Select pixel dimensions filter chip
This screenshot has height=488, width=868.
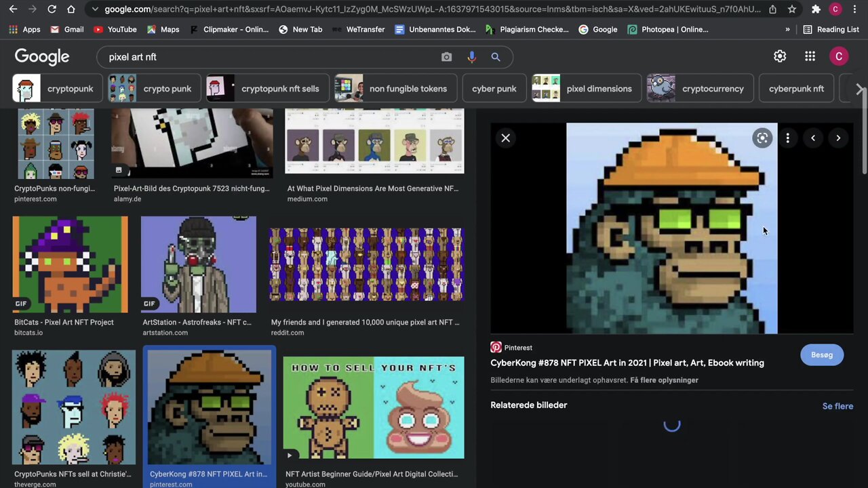coord(587,88)
